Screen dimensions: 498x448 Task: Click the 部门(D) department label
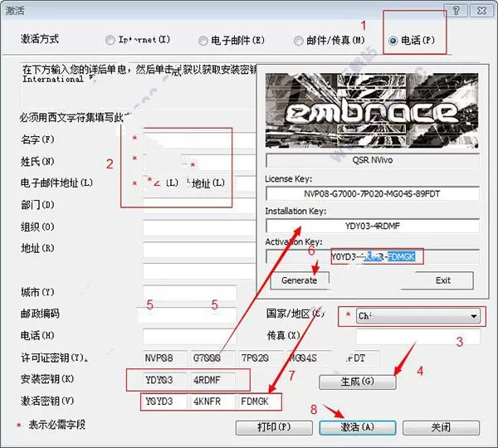(37, 205)
